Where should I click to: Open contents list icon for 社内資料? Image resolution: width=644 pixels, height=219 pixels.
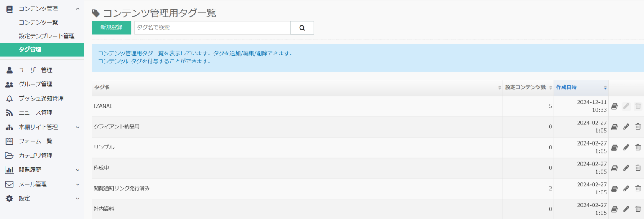tap(614, 209)
